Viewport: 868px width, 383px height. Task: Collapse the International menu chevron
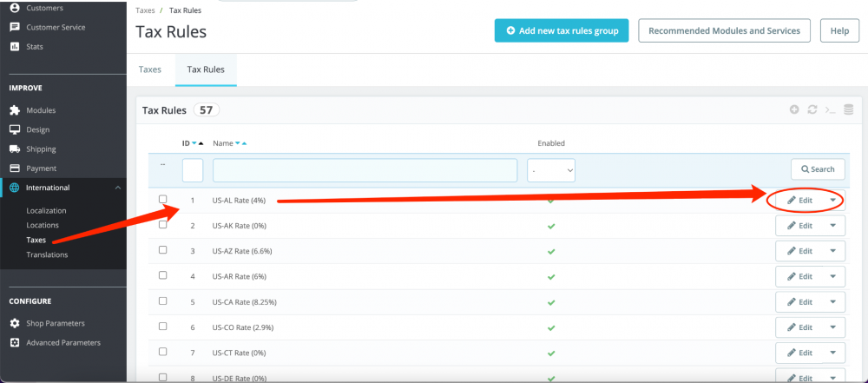[117, 188]
